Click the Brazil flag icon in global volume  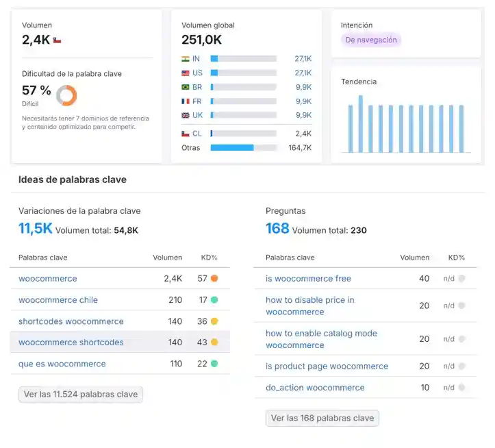[186, 87]
